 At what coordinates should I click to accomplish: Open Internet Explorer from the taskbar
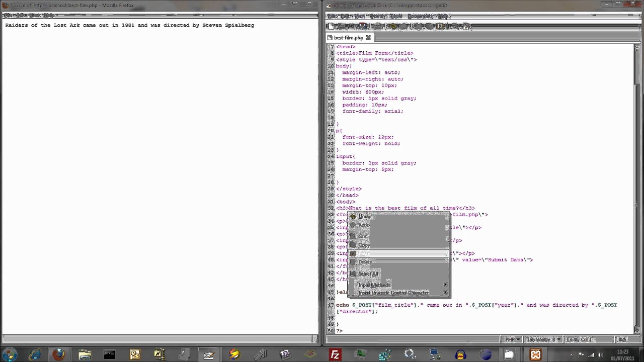coord(34,355)
